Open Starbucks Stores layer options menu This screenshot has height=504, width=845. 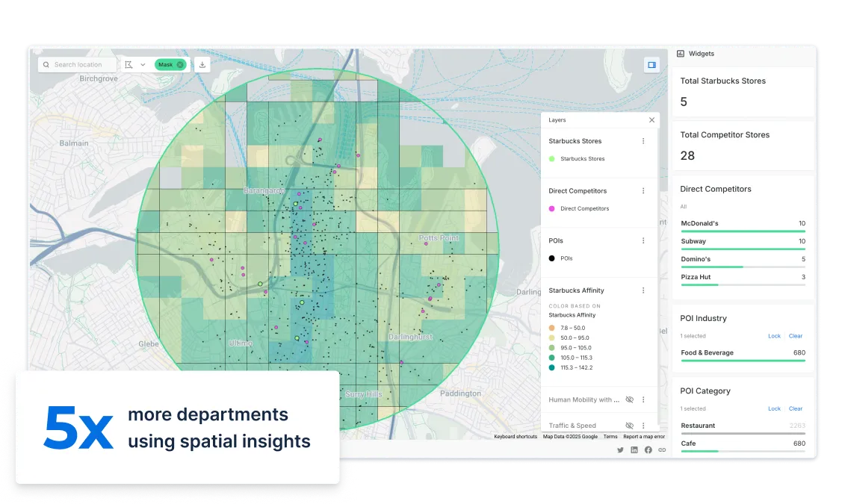(x=643, y=141)
